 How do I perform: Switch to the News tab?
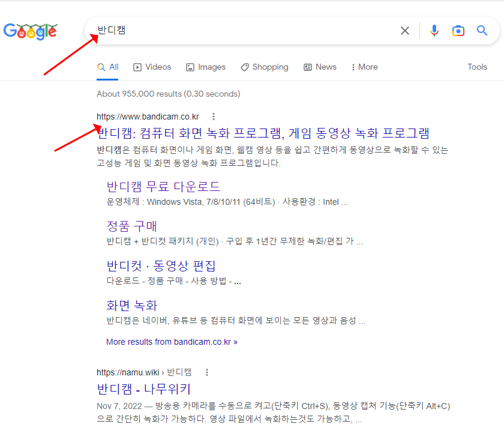(320, 67)
